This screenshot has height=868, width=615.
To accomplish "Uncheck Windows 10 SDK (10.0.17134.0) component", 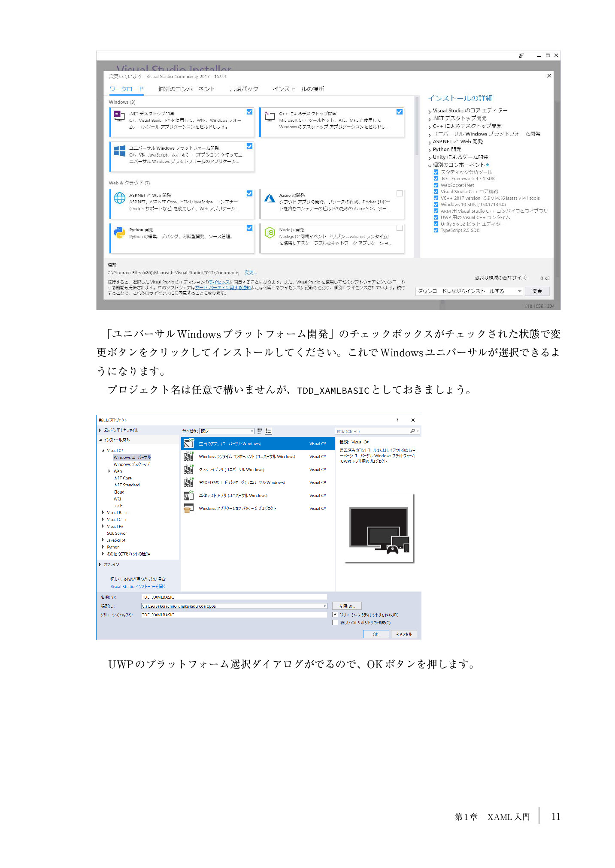I will click(436, 205).
